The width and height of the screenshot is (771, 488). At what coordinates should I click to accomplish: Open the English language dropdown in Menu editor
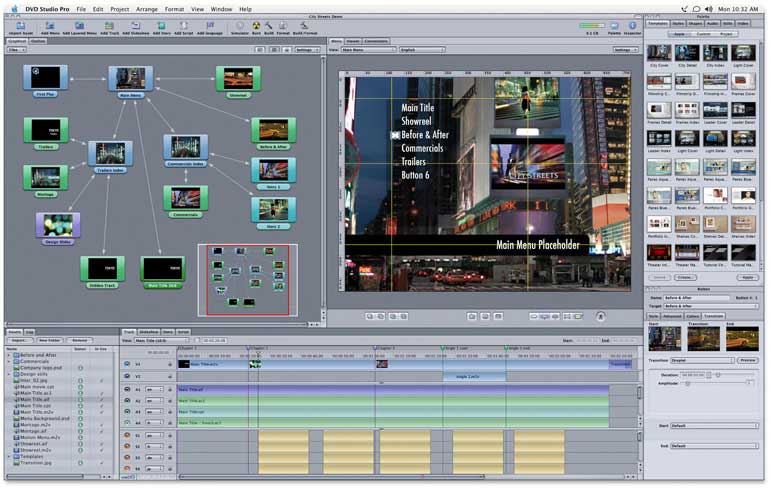tap(421, 50)
